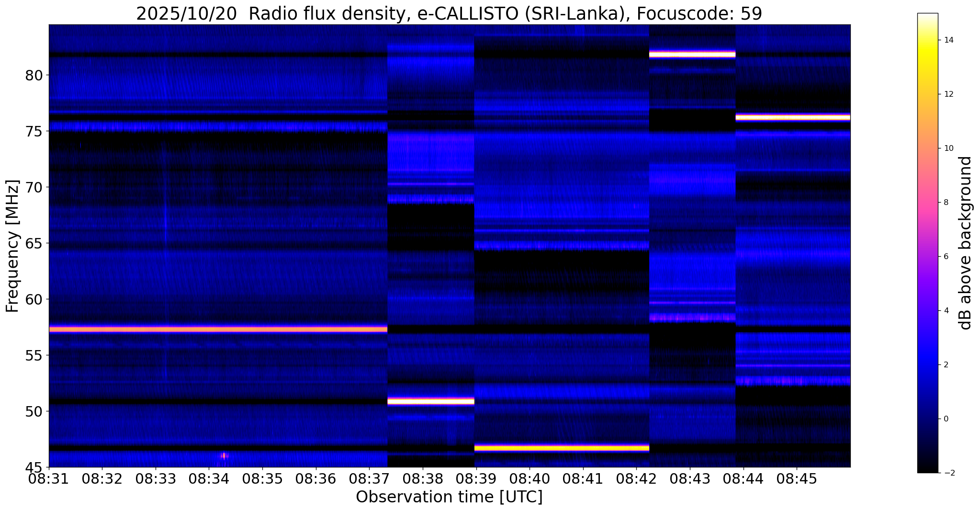Click the 45 MHz frequency tick label
Viewport: 980px width, 511px height.
[x=34, y=467]
